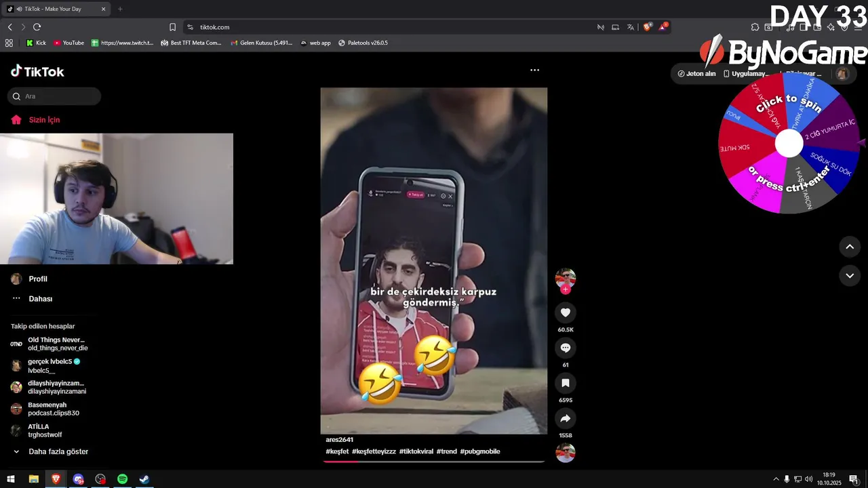Screen dimensions: 868x488
Task: Save the video with the bookmark icon
Action: pyautogui.click(x=566, y=383)
